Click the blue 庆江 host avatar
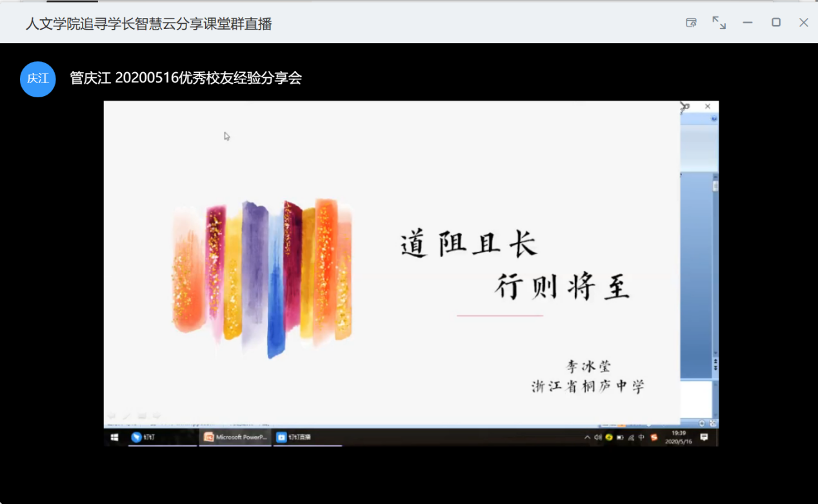 (38, 79)
